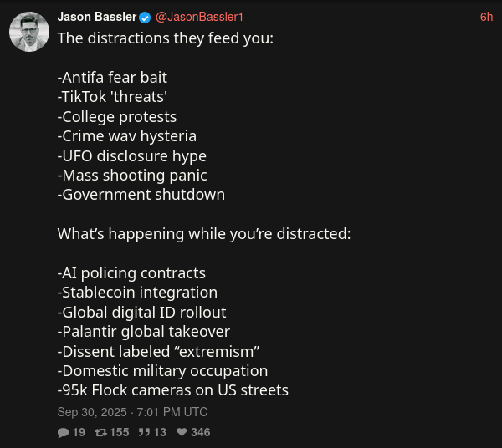Open Jason Bassler's profile avatar
This screenshot has width=502, height=448.
pos(28,32)
